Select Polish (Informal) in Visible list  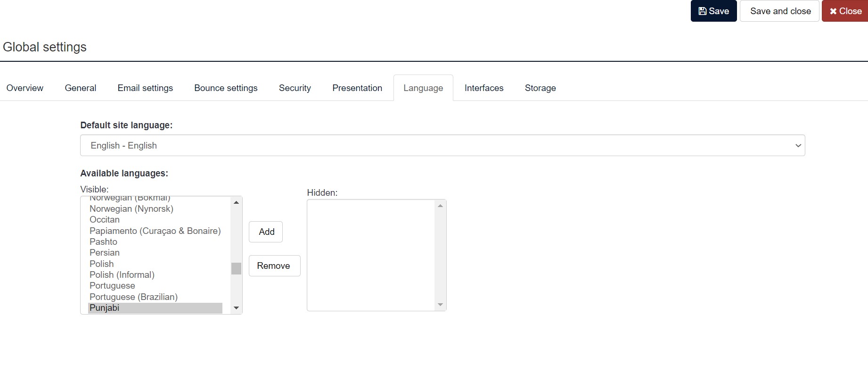(122, 275)
